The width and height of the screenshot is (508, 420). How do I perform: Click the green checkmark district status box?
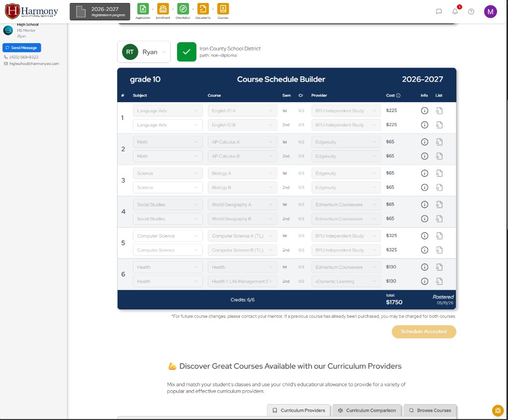[x=187, y=52]
